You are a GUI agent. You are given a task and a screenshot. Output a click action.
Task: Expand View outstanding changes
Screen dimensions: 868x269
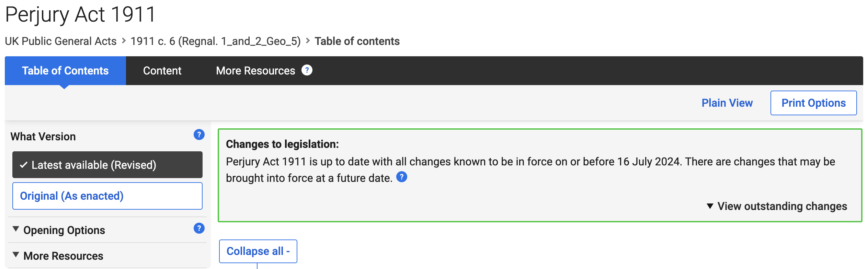[777, 206]
